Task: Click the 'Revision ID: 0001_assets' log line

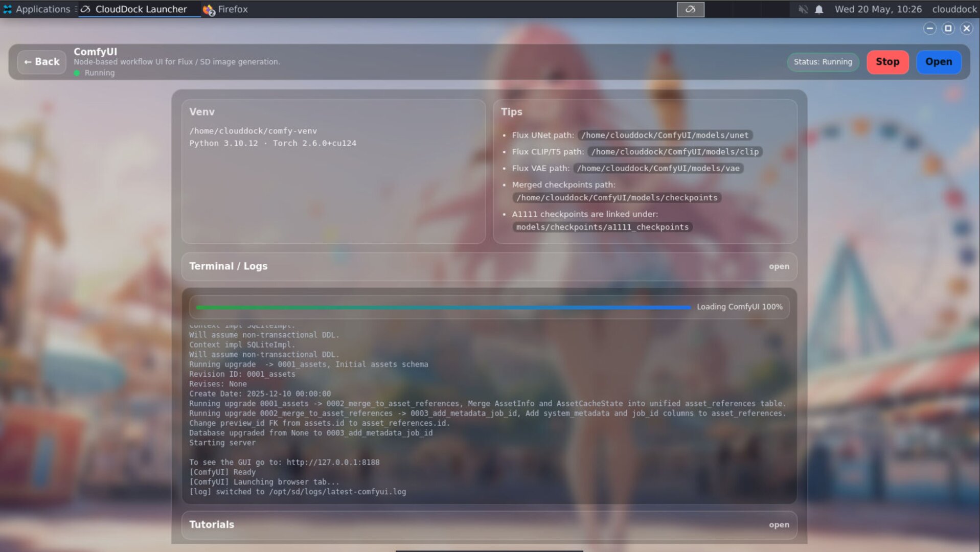Action: coord(242,374)
